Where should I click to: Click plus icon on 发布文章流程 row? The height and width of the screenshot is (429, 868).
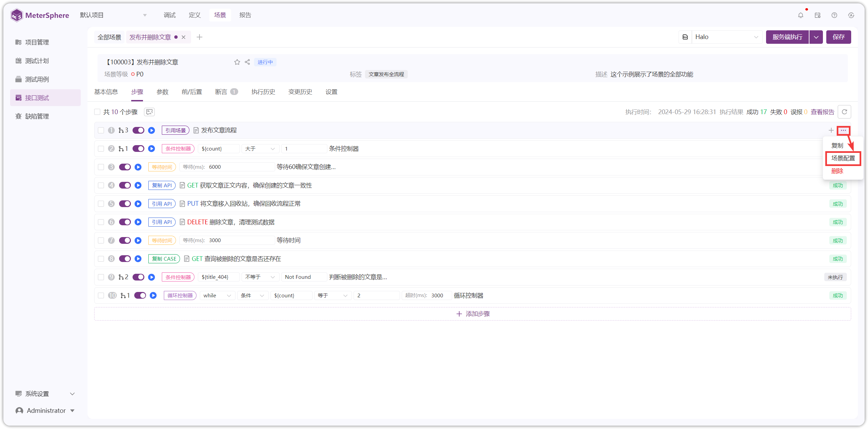(831, 130)
